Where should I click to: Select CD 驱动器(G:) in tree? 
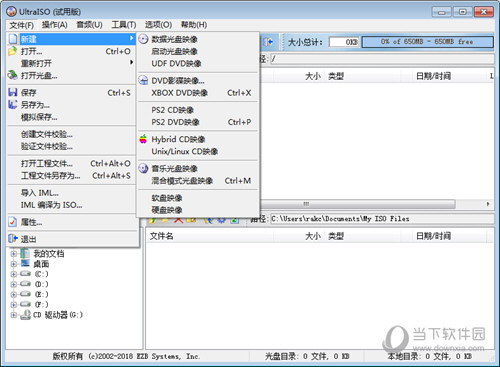pos(58,315)
